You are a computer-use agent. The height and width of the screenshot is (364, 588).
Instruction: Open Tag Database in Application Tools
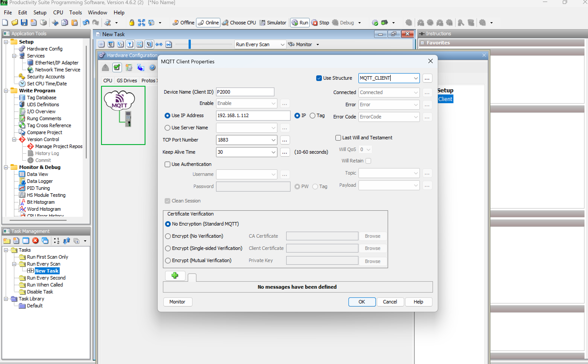tap(41, 98)
